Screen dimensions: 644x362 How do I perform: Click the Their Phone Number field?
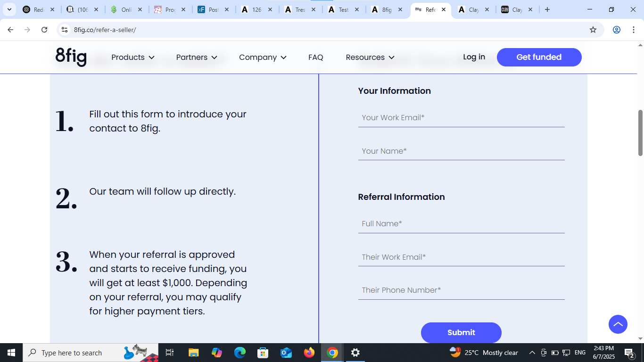(461, 290)
